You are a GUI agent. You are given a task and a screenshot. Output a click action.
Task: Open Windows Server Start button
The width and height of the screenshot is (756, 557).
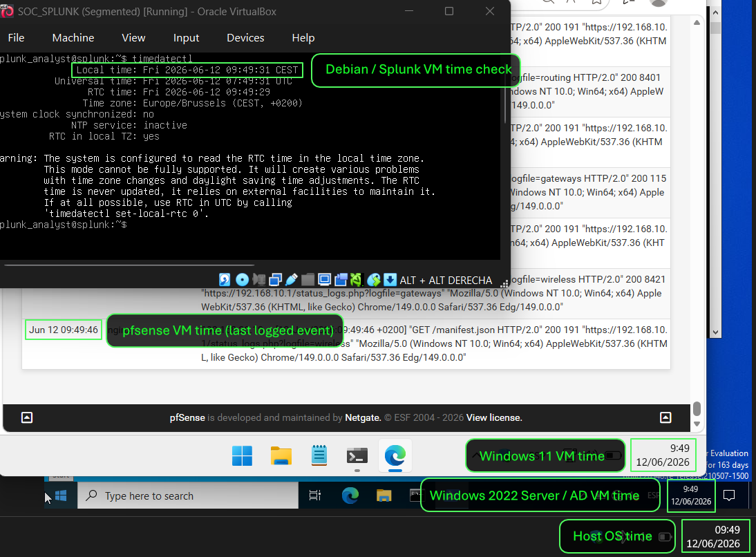coord(61,495)
